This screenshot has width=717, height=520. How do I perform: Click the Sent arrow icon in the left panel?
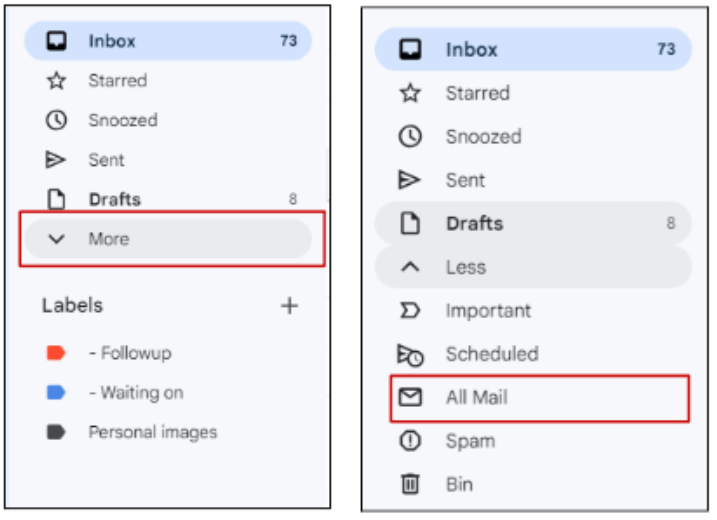click(56, 160)
